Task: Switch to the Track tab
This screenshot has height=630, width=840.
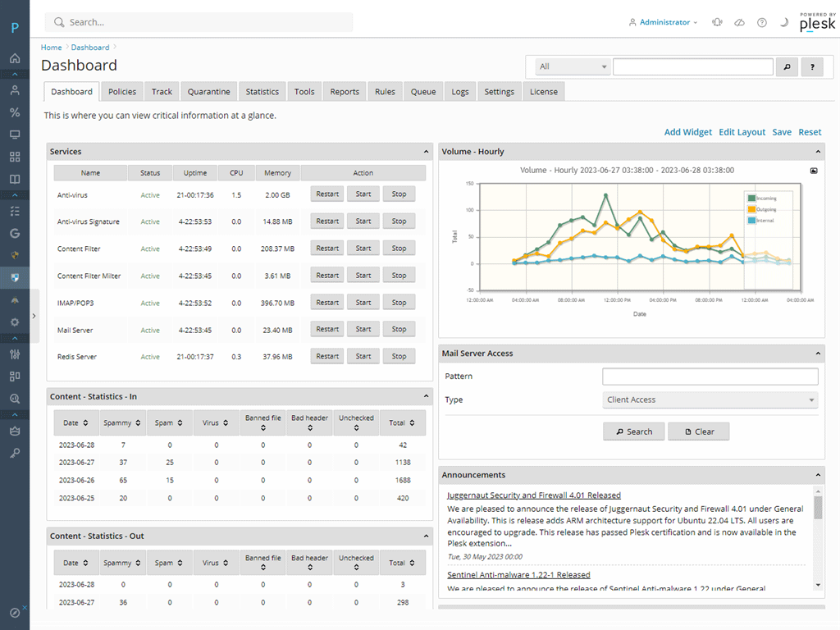Action: point(162,92)
